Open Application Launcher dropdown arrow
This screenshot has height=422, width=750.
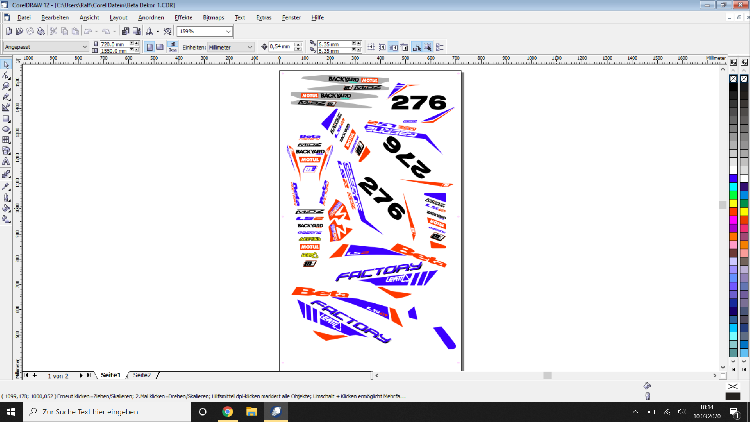(x=158, y=31)
